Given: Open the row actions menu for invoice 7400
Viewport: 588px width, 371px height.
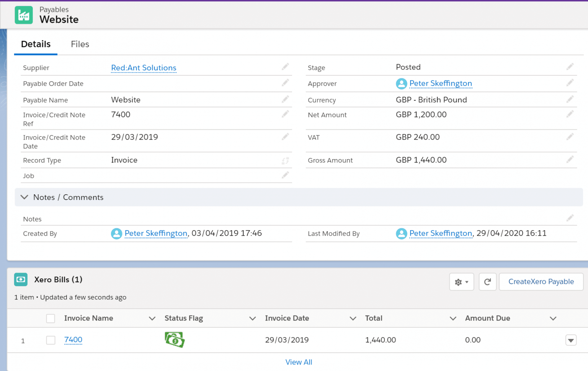Looking at the screenshot, I should pyautogui.click(x=571, y=340).
